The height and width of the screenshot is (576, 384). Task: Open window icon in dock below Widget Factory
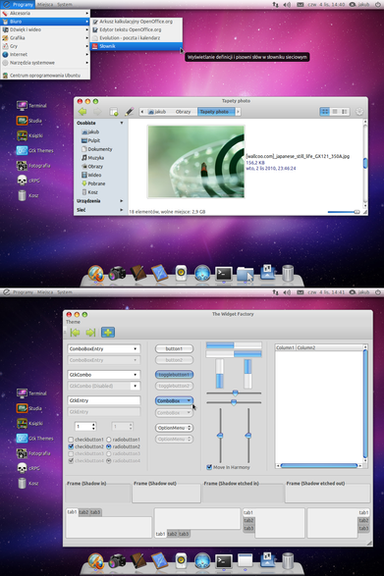pyautogui.click(x=245, y=561)
